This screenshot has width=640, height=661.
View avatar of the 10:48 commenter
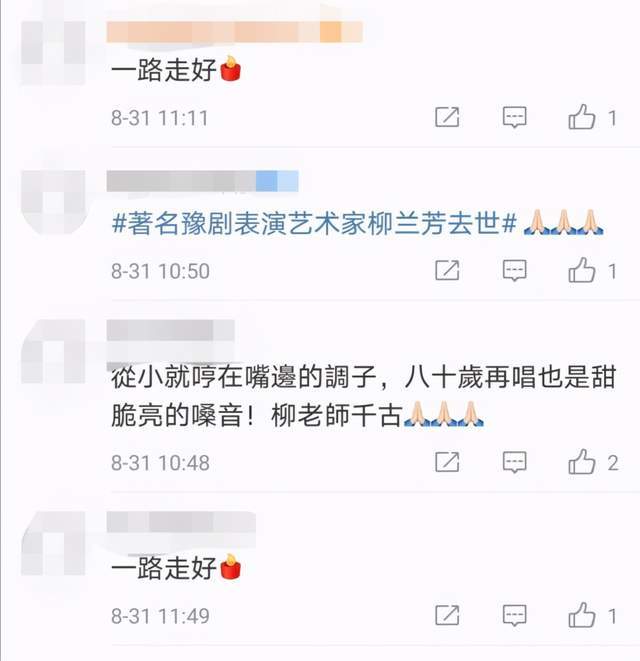click(53, 352)
